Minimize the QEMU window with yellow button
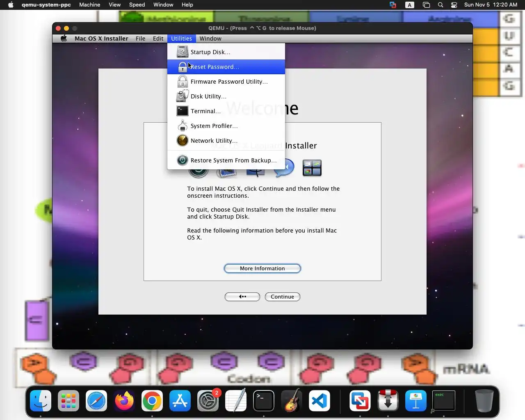Screen dimensions: 525x420 [x=66, y=28]
